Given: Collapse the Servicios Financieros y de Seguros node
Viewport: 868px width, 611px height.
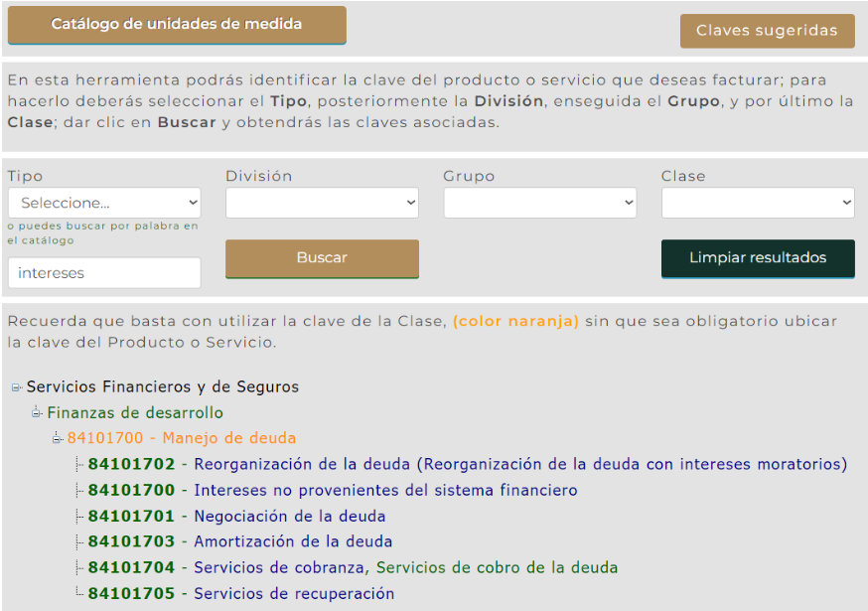Looking at the screenshot, I should [x=17, y=387].
